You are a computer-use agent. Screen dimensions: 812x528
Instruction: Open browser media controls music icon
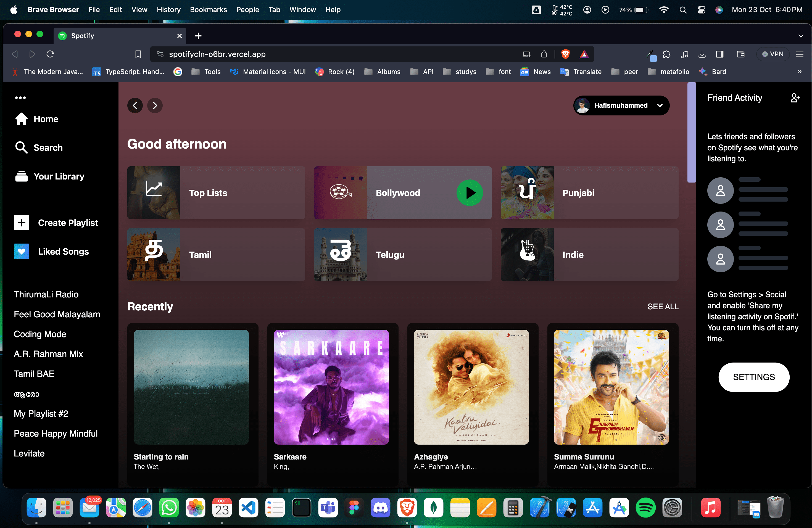click(x=685, y=54)
